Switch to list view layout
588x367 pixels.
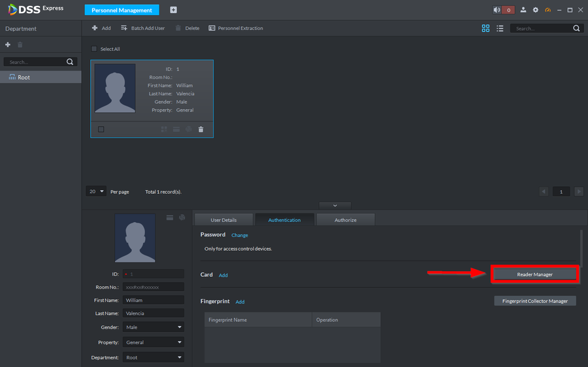tap(500, 28)
